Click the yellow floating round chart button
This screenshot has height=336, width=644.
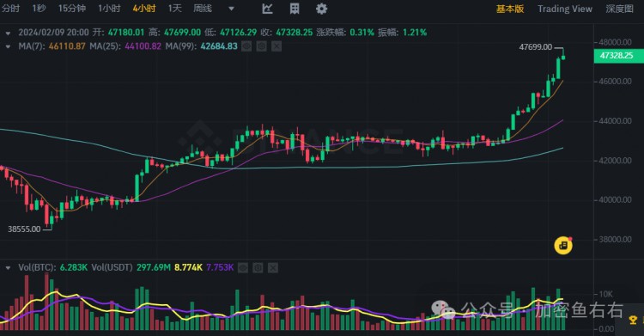pyautogui.click(x=563, y=246)
